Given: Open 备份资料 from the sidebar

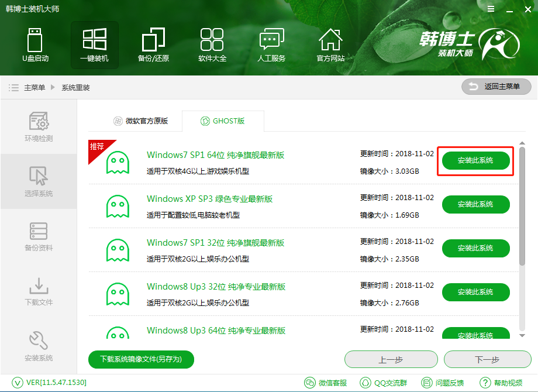Looking at the screenshot, I should tap(39, 236).
